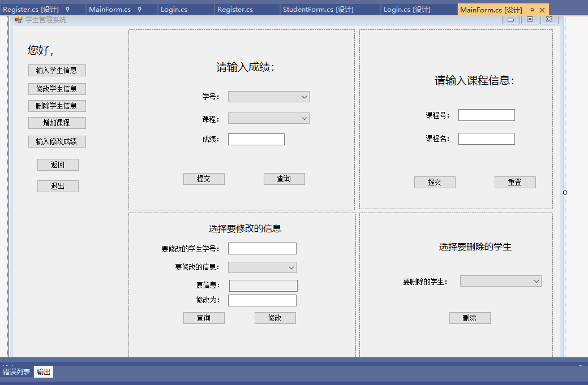Switch to MainForm.cs code tab

109,10
